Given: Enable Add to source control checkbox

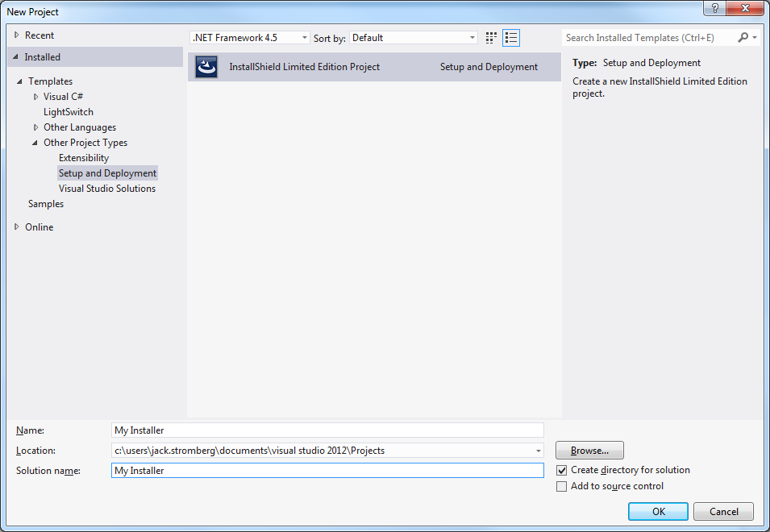Looking at the screenshot, I should [562, 486].
